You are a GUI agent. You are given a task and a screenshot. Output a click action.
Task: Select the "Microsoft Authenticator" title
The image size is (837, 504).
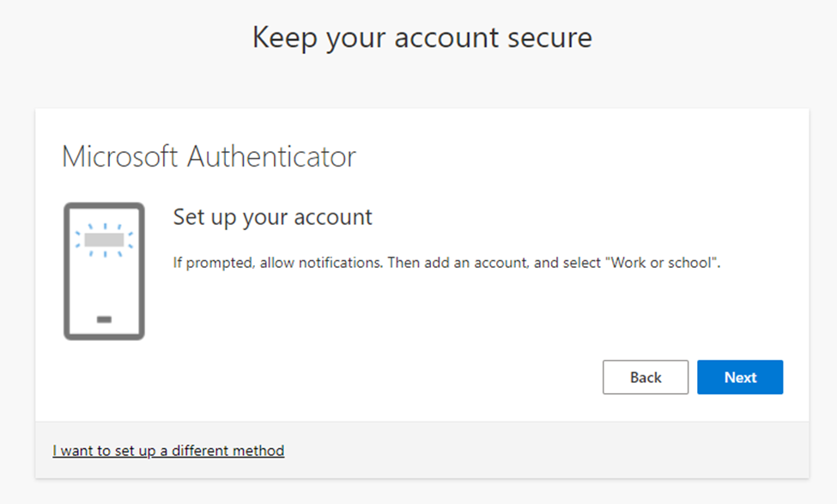pos(209,156)
